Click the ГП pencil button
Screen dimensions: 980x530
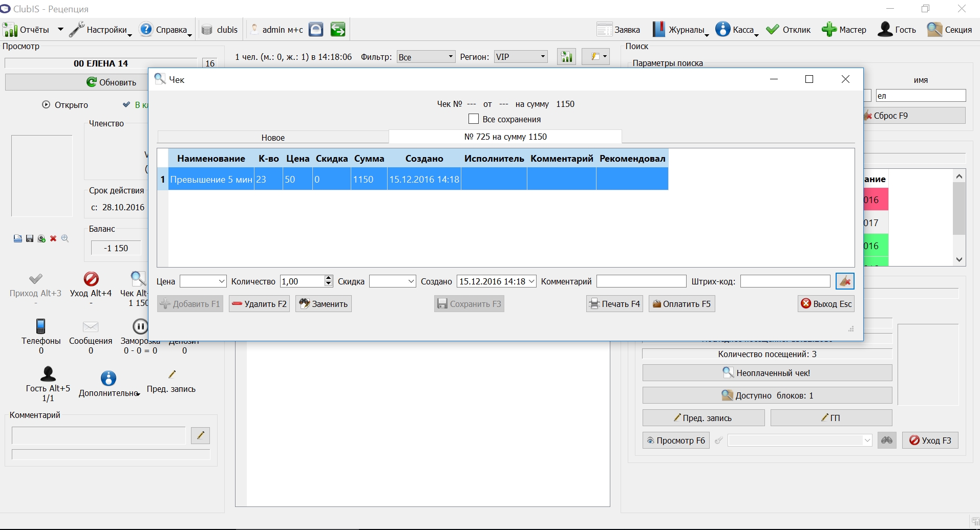point(831,418)
